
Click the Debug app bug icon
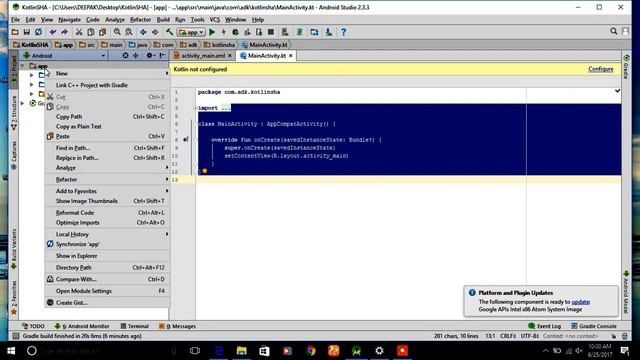pyautogui.click(x=235, y=32)
